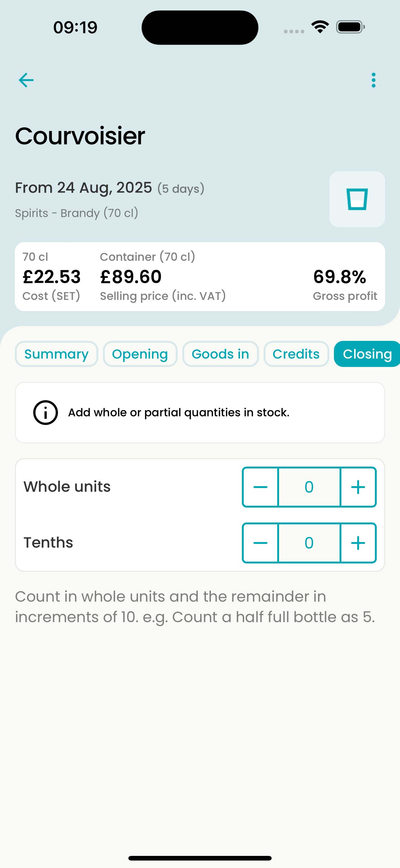Decrease Whole units with minus button
This screenshot has width=400, height=868.
[x=260, y=487]
